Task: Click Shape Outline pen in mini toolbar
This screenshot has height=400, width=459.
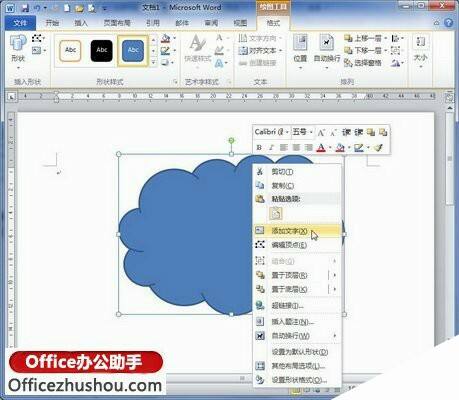Action: [x=359, y=147]
